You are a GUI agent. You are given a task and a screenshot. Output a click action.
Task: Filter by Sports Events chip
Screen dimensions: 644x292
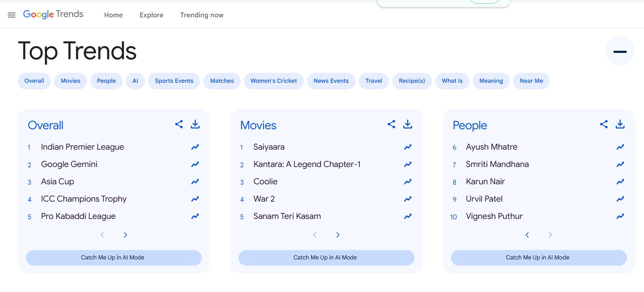pos(174,81)
